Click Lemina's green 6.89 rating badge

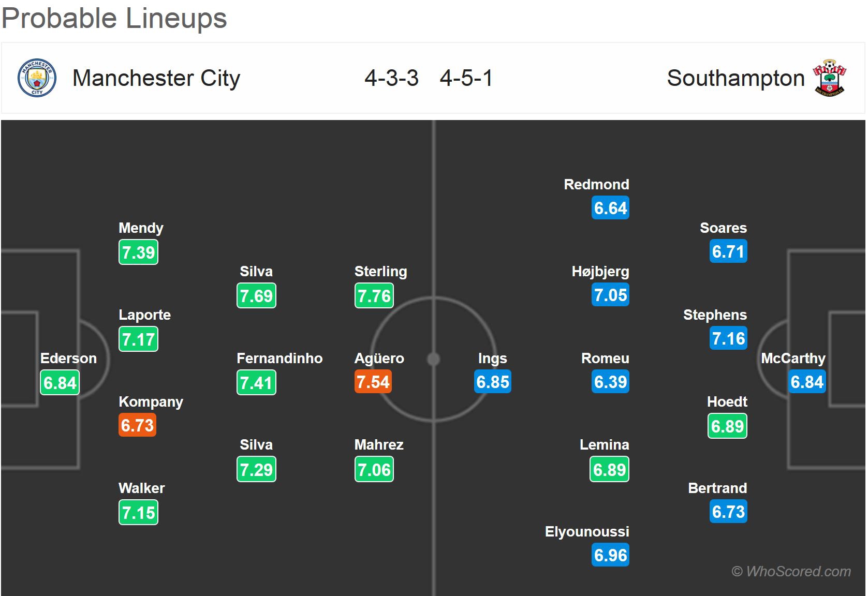[609, 470]
